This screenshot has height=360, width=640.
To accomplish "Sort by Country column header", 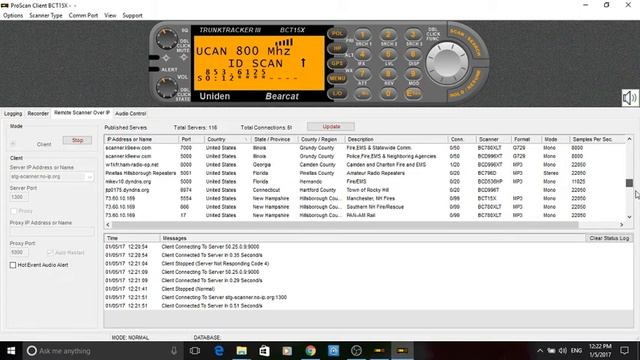I will pyautogui.click(x=227, y=139).
